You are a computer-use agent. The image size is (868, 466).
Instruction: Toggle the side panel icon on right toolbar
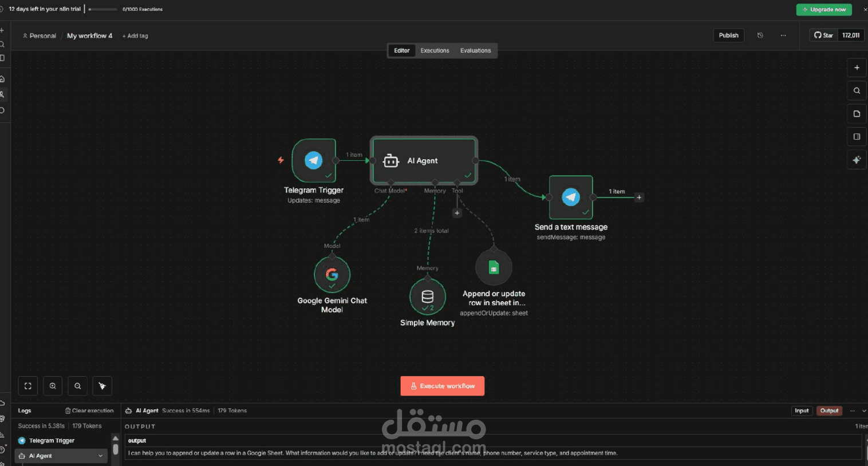(x=857, y=136)
